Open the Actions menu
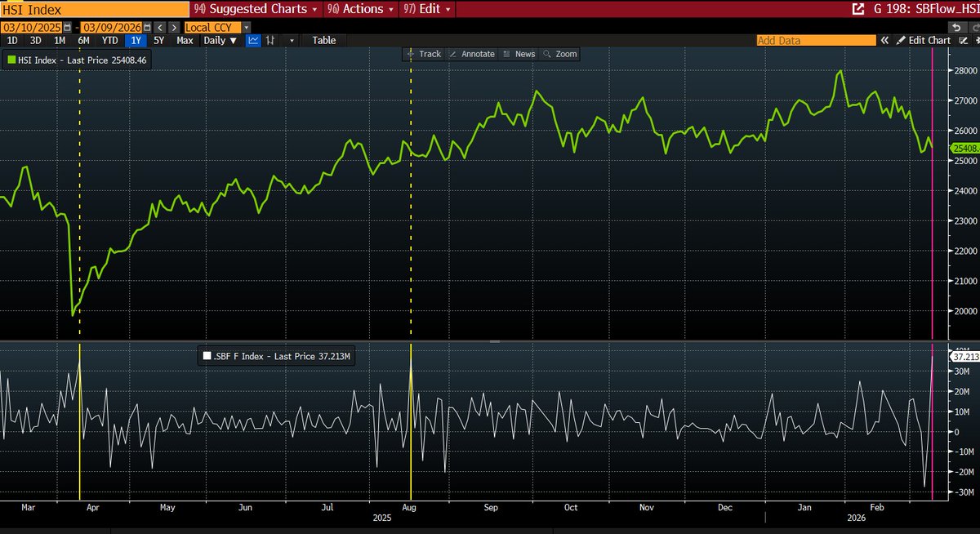Screen dimensions: 980x534 tap(359, 9)
